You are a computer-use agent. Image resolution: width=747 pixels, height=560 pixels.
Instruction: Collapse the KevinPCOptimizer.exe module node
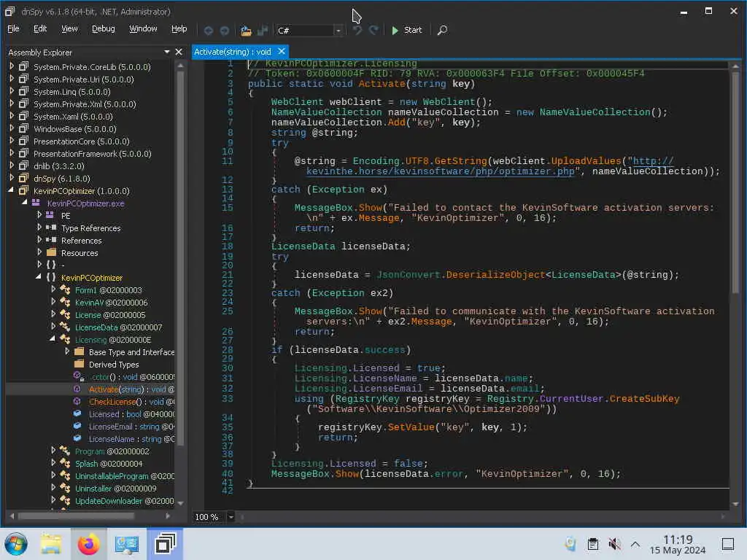(x=25, y=203)
